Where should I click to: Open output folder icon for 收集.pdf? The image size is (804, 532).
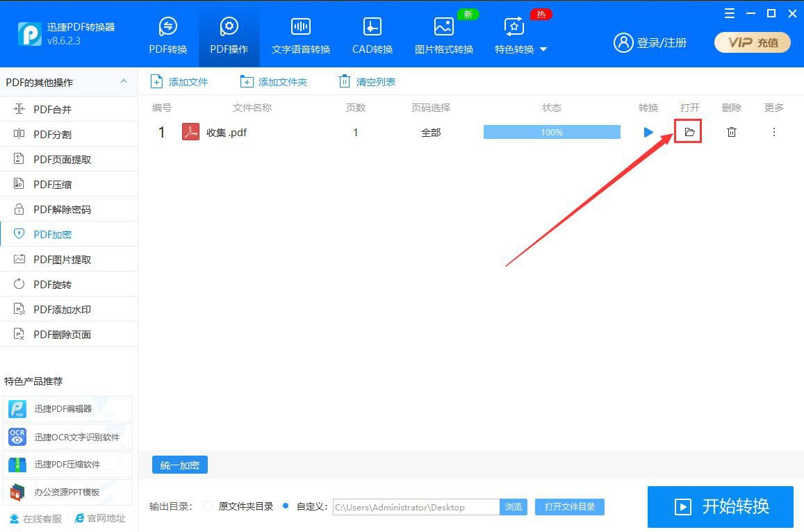click(x=689, y=132)
